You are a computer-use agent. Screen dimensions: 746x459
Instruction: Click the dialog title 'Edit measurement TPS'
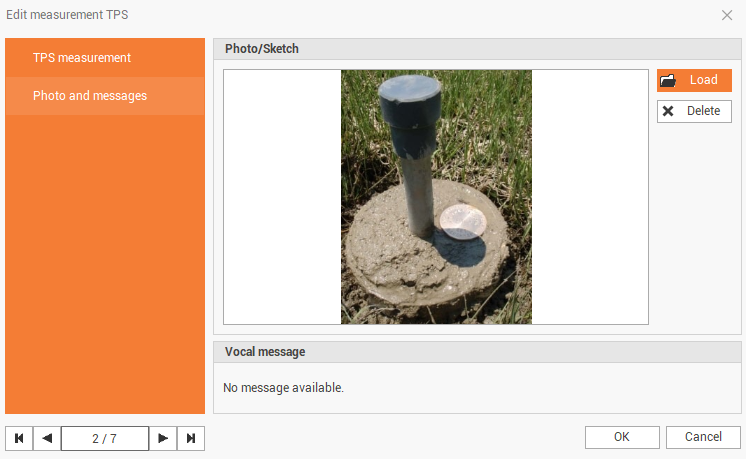(x=67, y=15)
